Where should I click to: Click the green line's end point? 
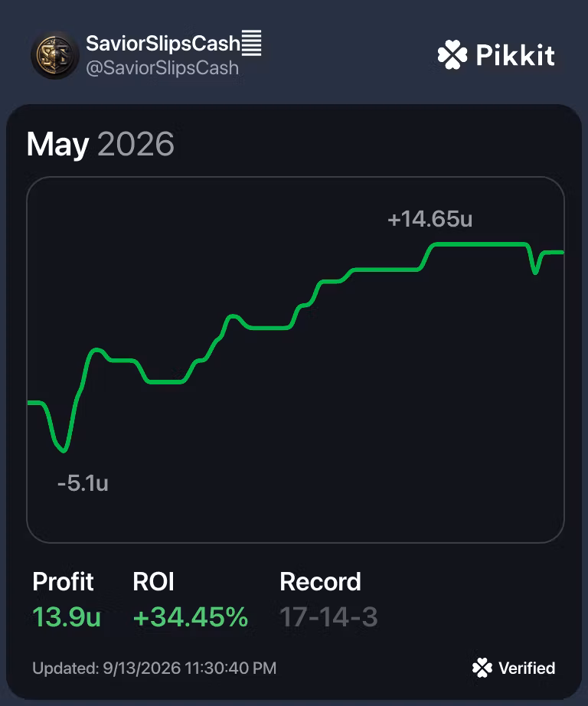pyautogui.click(x=562, y=253)
